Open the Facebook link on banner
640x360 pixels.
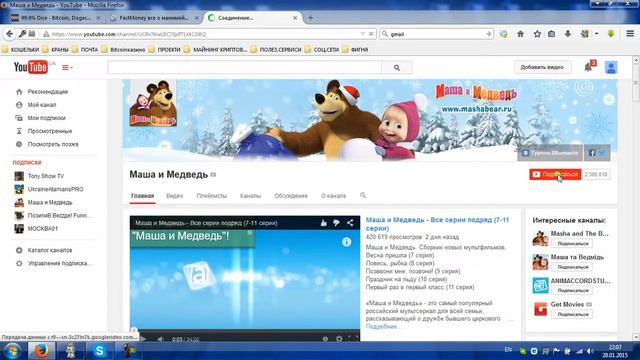click(x=592, y=153)
